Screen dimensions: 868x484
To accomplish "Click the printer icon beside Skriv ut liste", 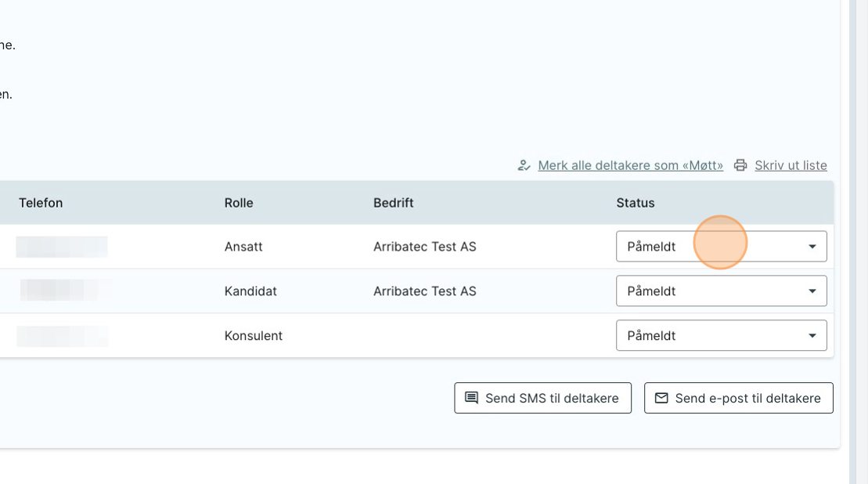I will [740, 165].
